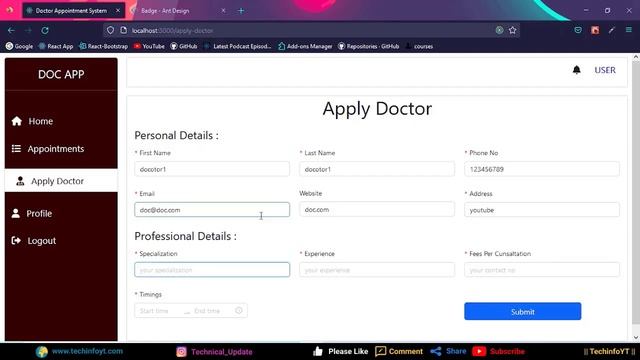Screen dimensions: 640x360
Task: Click the shield tracking protection icon
Action: point(110,30)
